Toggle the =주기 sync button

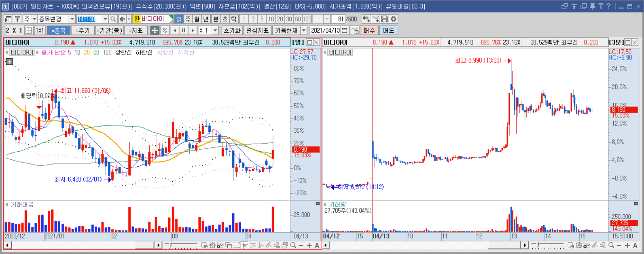click(83, 30)
